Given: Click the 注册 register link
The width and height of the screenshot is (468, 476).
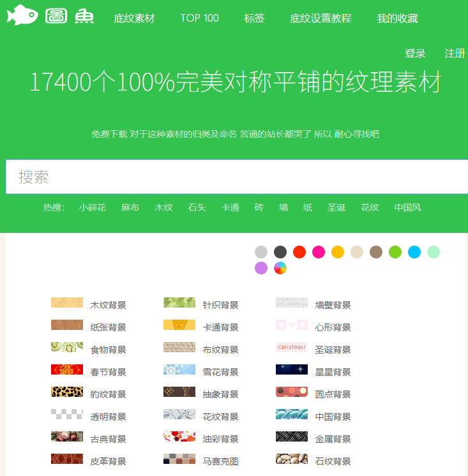Looking at the screenshot, I should pyautogui.click(x=455, y=54).
